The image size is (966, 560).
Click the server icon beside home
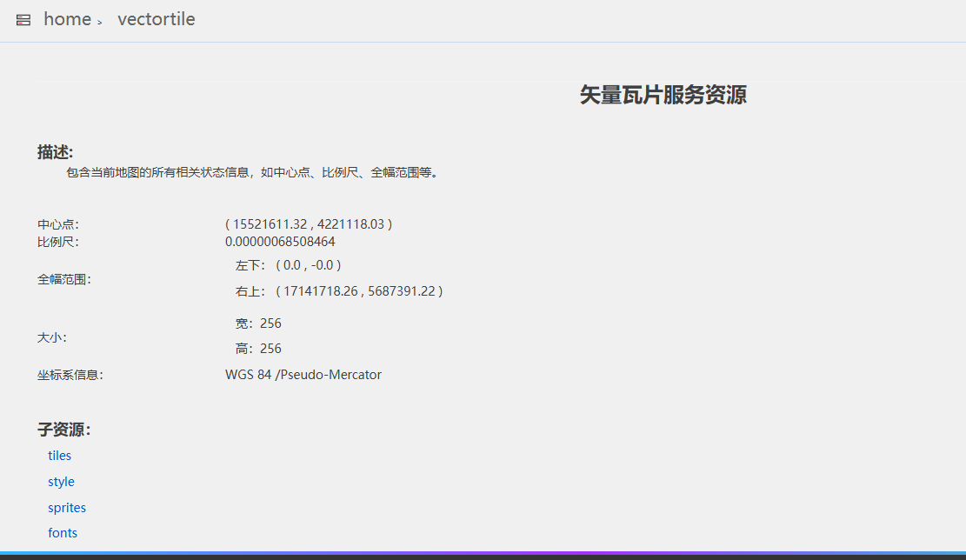coord(23,20)
